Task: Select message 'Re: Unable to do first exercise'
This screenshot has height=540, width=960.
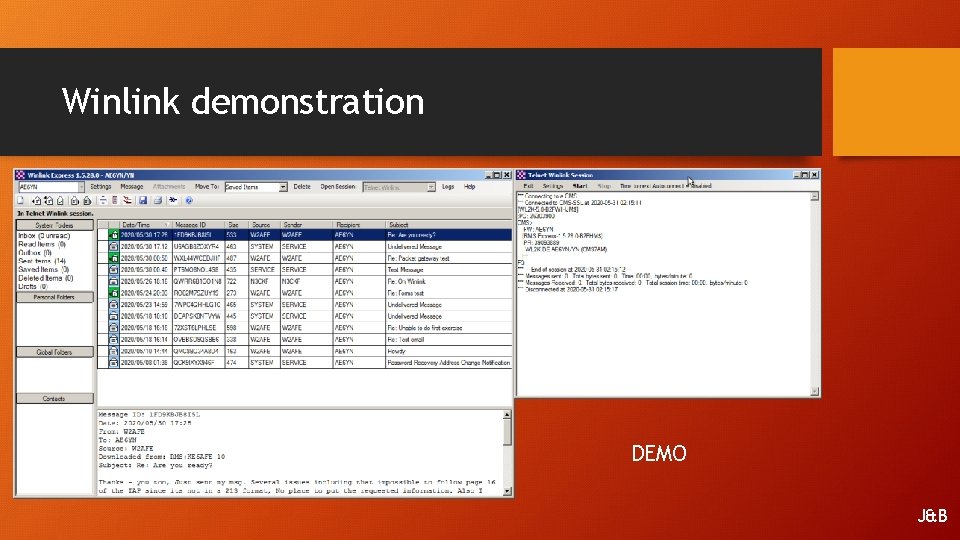Action: (x=305, y=328)
